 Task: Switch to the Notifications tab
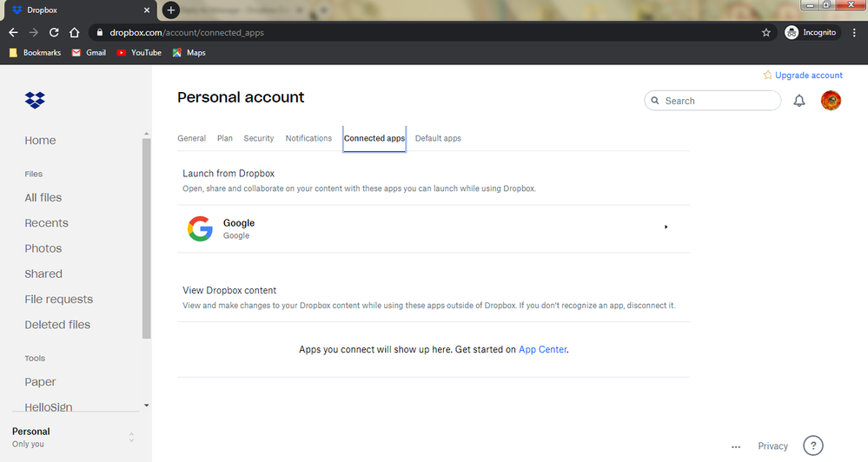308,138
